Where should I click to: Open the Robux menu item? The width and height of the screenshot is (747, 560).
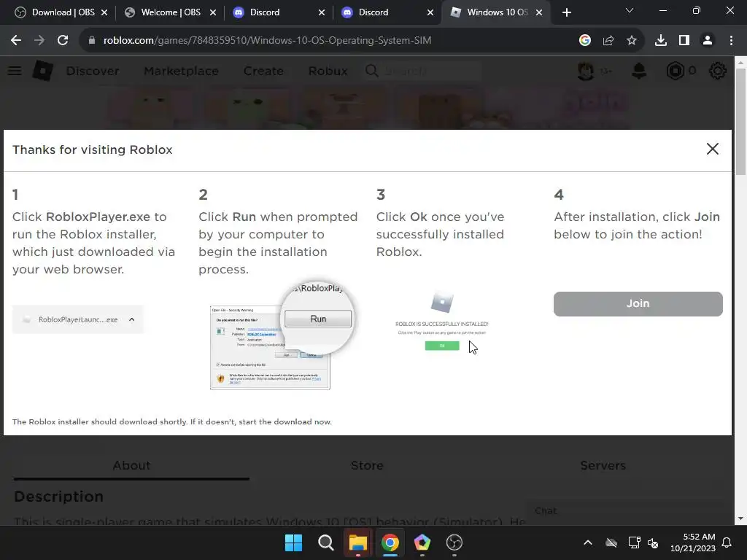coord(328,71)
